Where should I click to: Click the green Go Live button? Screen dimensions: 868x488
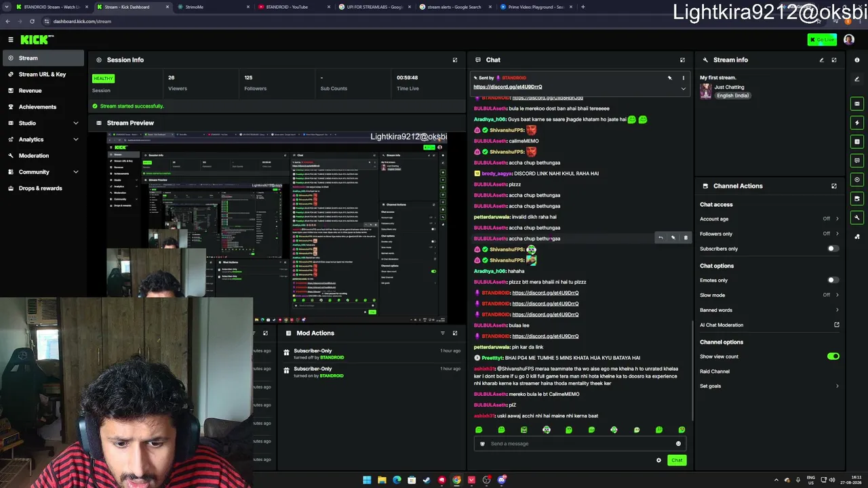pyautogui.click(x=822, y=40)
